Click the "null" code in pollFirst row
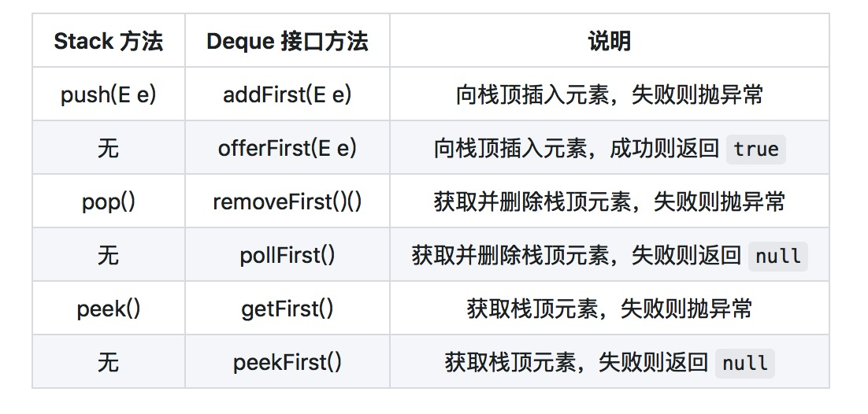 click(777, 256)
